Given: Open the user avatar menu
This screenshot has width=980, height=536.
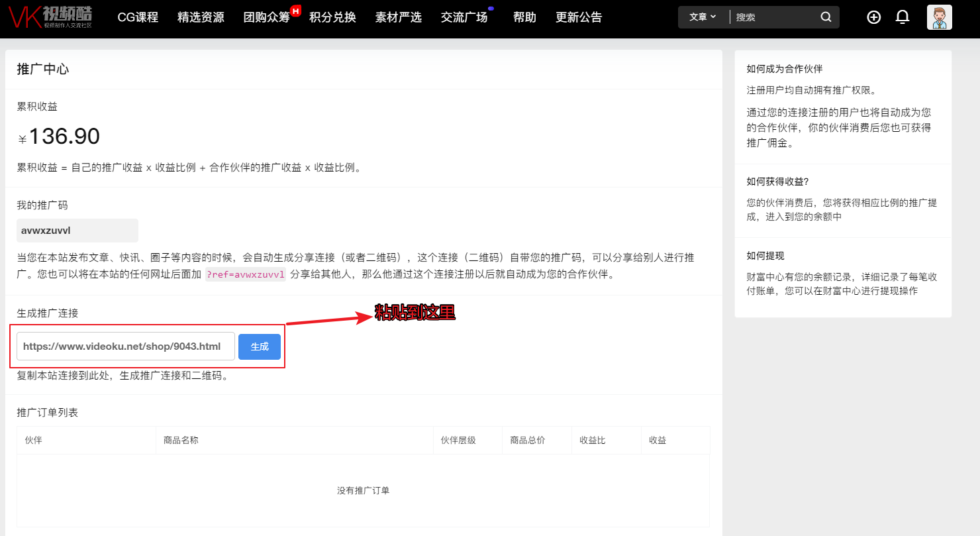Looking at the screenshot, I should (x=939, y=17).
